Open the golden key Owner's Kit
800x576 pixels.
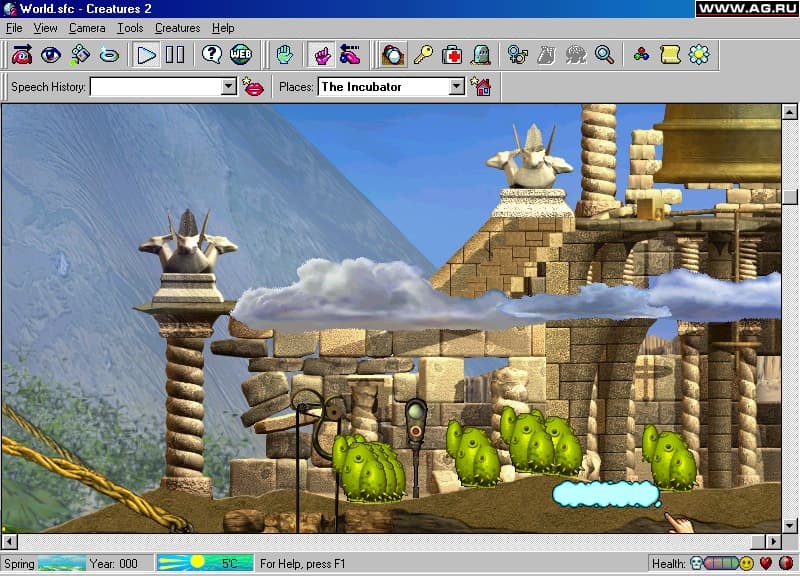pos(423,55)
